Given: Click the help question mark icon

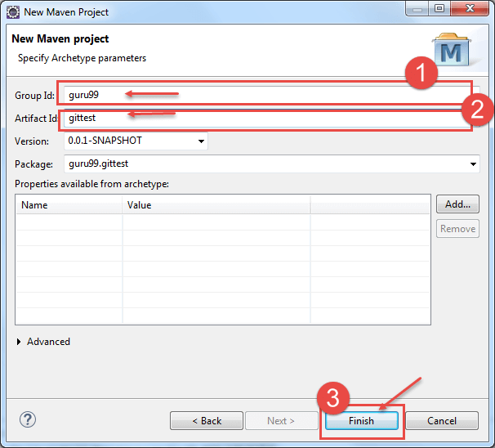Looking at the screenshot, I should pos(28,420).
